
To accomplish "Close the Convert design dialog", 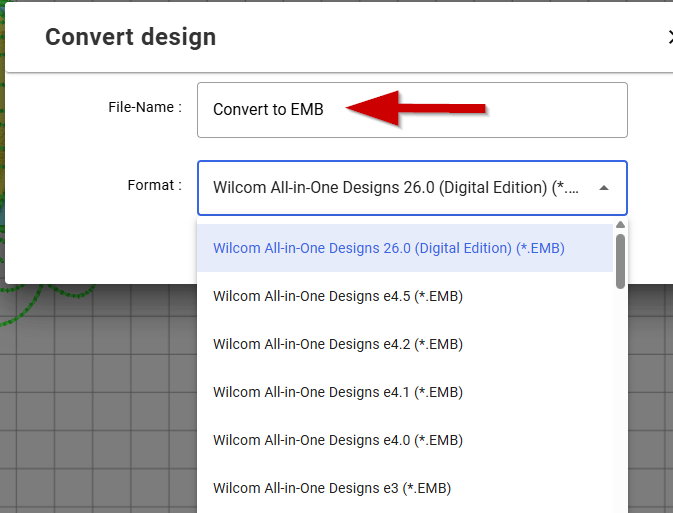I will (x=669, y=38).
